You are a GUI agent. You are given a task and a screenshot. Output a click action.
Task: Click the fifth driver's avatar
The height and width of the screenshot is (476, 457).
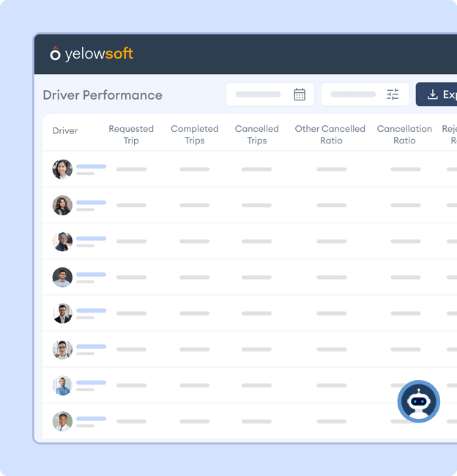(62, 313)
